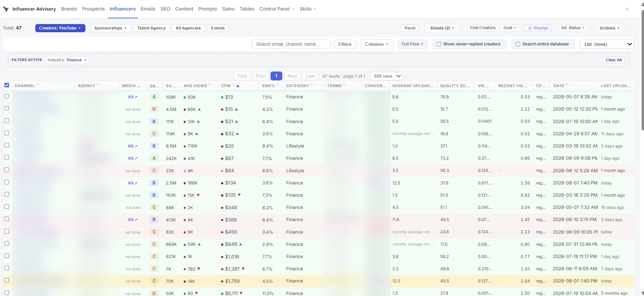Expand the Actions dropdown
644x296 pixels.
(x=609, y=28)
